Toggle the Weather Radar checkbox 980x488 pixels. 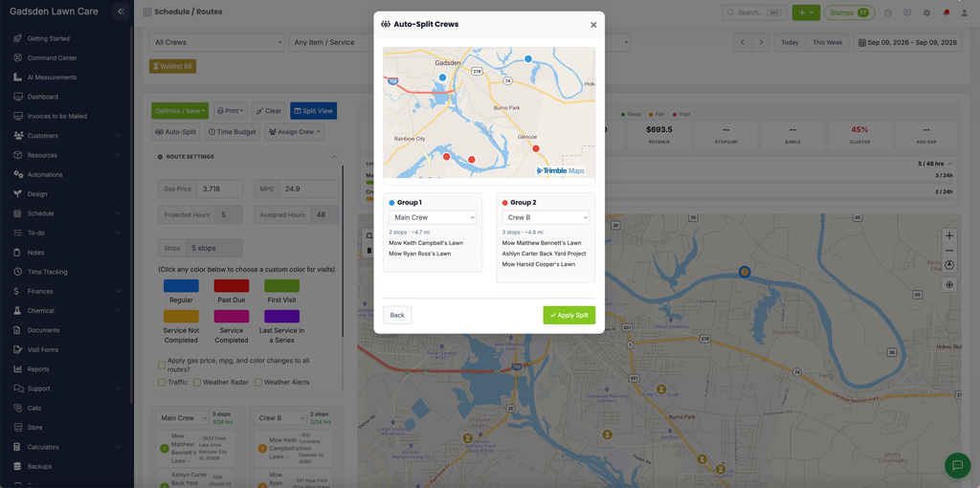[x=197, y=382]
